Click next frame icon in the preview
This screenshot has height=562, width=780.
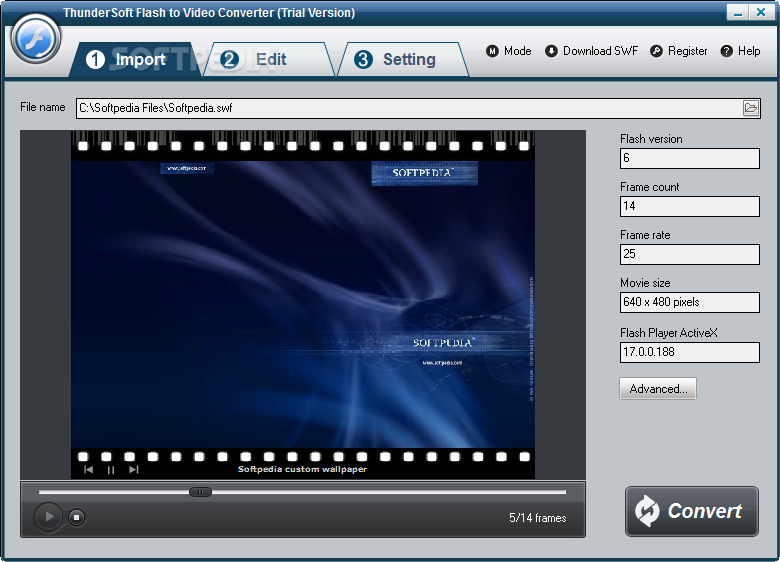pos(133,469)
